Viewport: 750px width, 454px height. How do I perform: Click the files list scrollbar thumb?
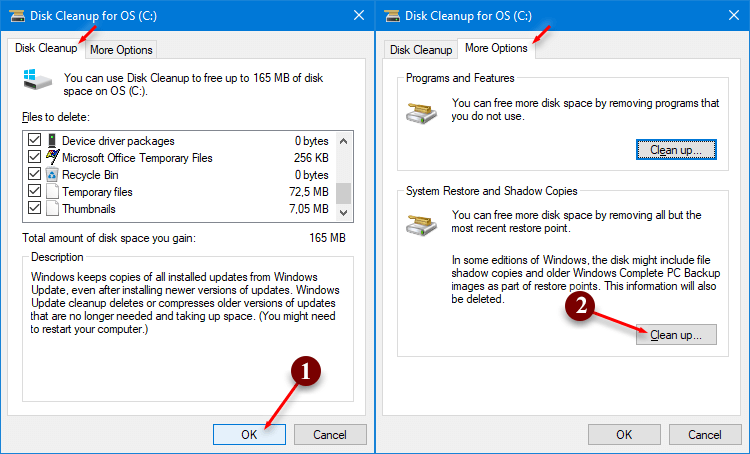point(343,193)
